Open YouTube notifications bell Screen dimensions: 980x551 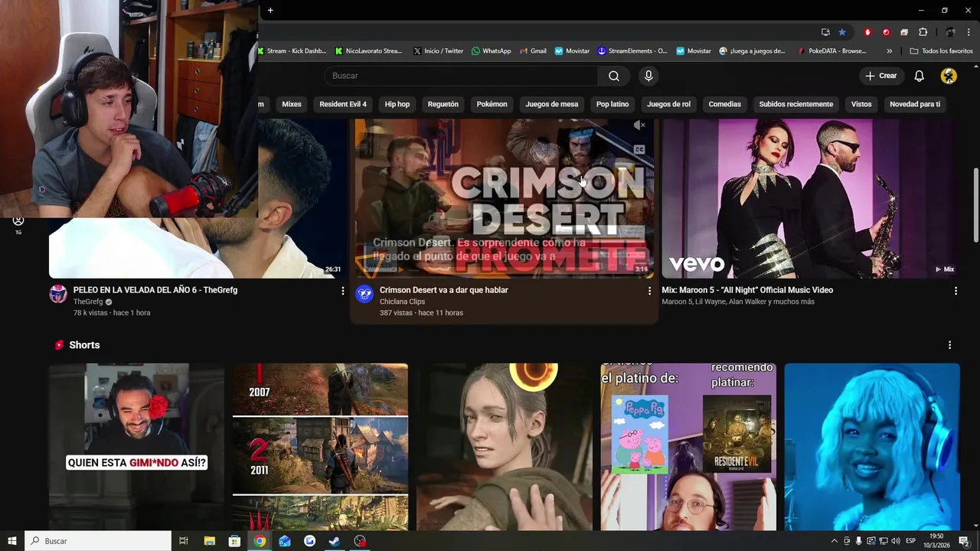920,76
